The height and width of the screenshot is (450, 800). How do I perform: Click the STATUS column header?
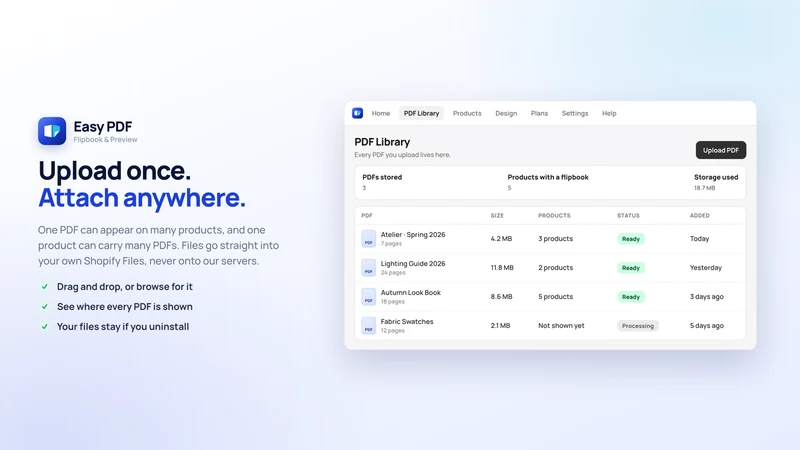[x=628, y=216]
